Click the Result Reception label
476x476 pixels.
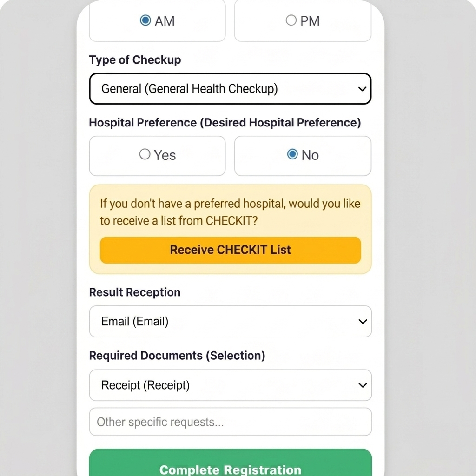[135, 292]
